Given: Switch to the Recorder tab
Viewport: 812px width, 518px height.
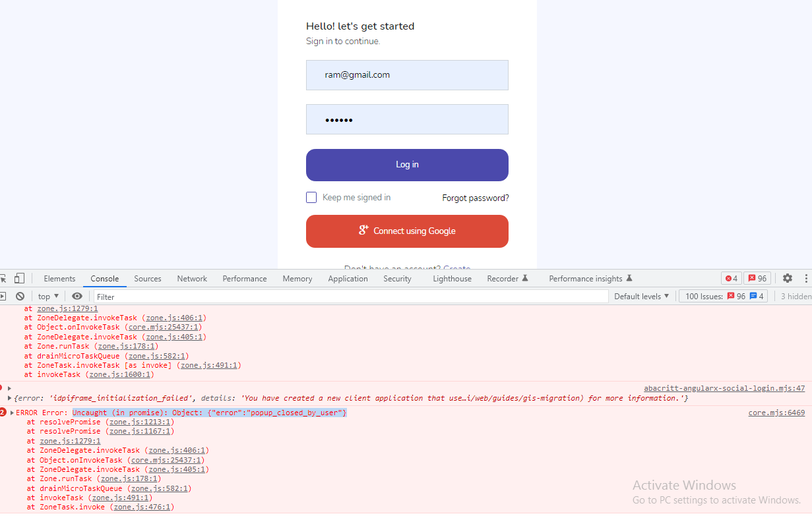Looking at the screenshot, I should (507, 279).
